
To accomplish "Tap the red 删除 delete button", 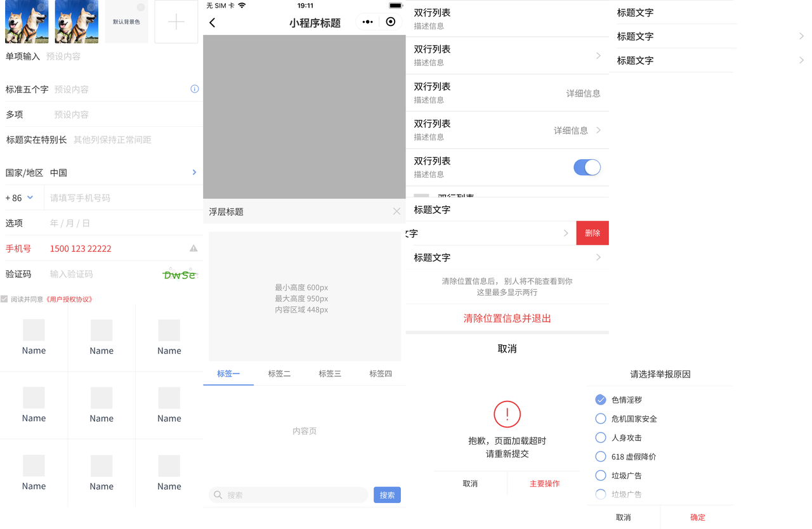I will point(592,233).
